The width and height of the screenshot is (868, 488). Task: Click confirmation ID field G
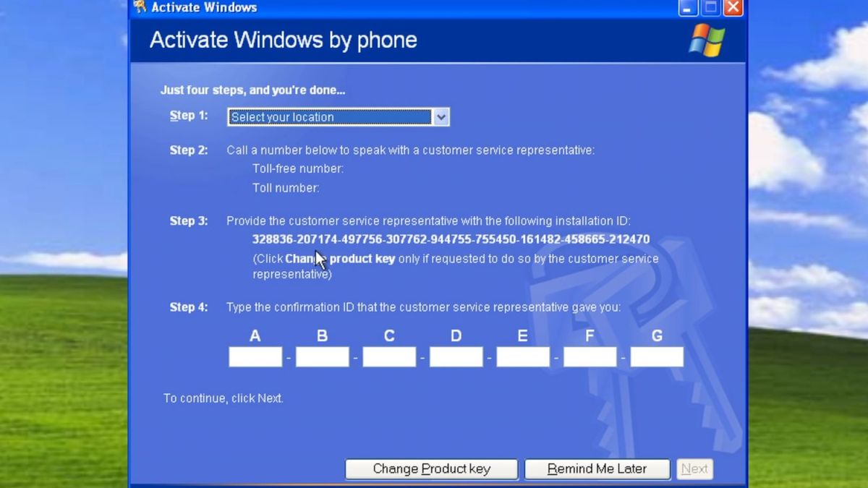(657, 356)
